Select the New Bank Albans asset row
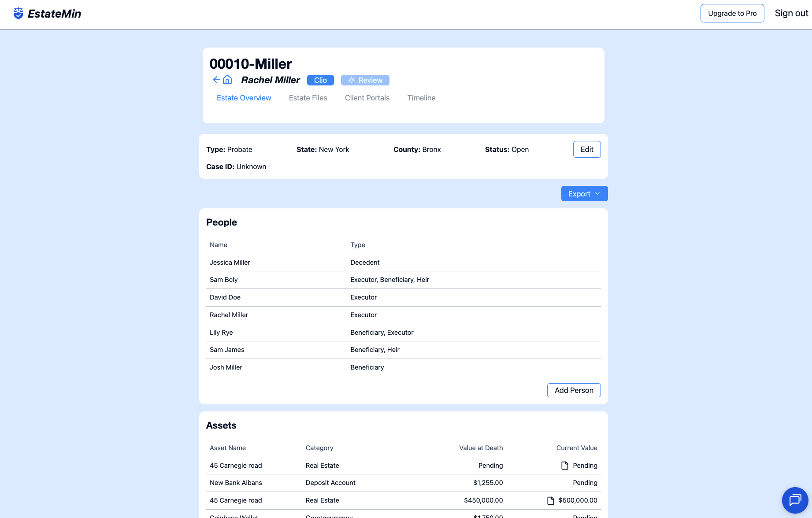Viewport: 812px width, 518px height. (236, 483)
